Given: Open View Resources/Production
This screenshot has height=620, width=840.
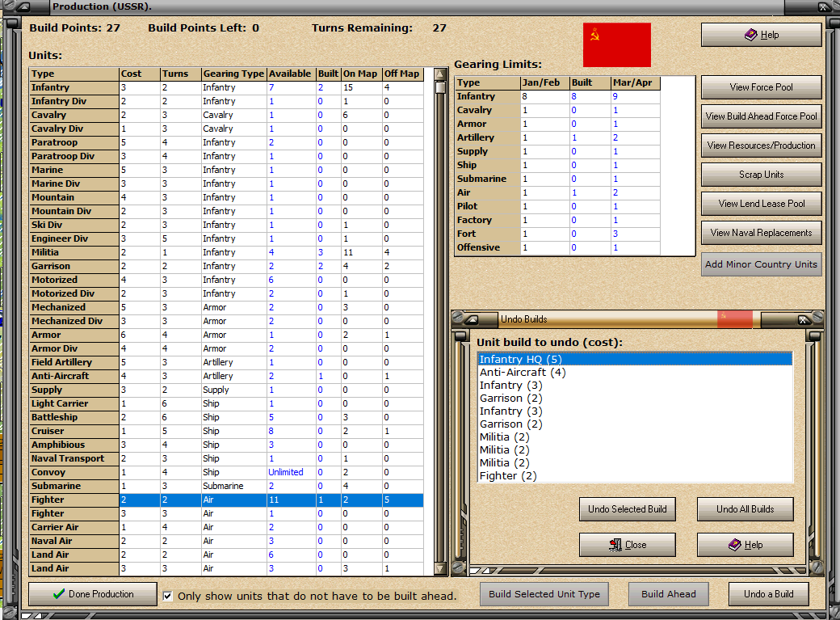Looking at the screenshot, I should (x=761, y=146).
